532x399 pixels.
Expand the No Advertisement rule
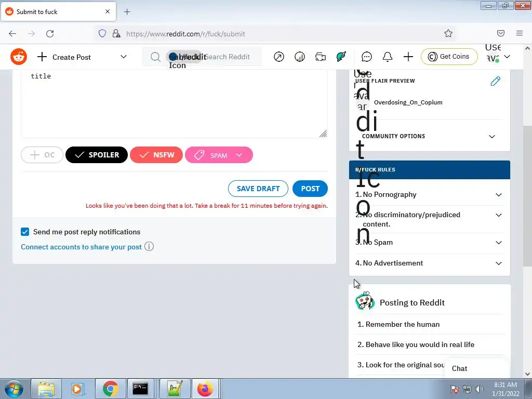click(498, 263)
